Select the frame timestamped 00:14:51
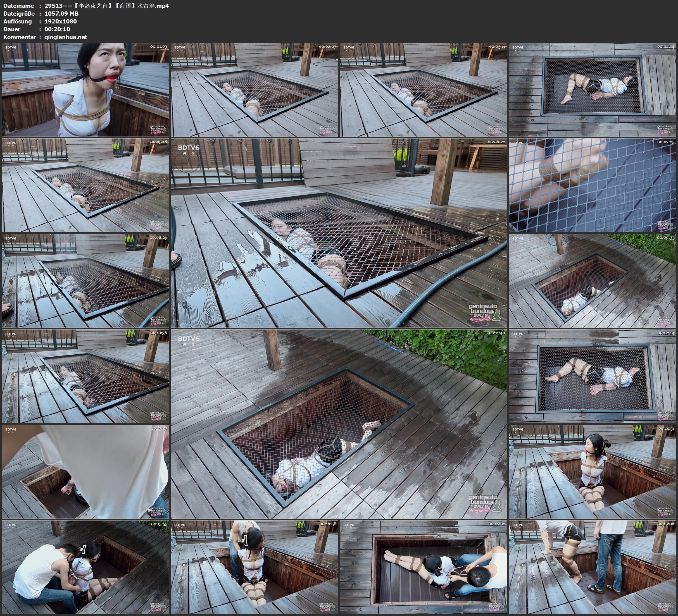This screenshot has width=678, height=616. 592,471
